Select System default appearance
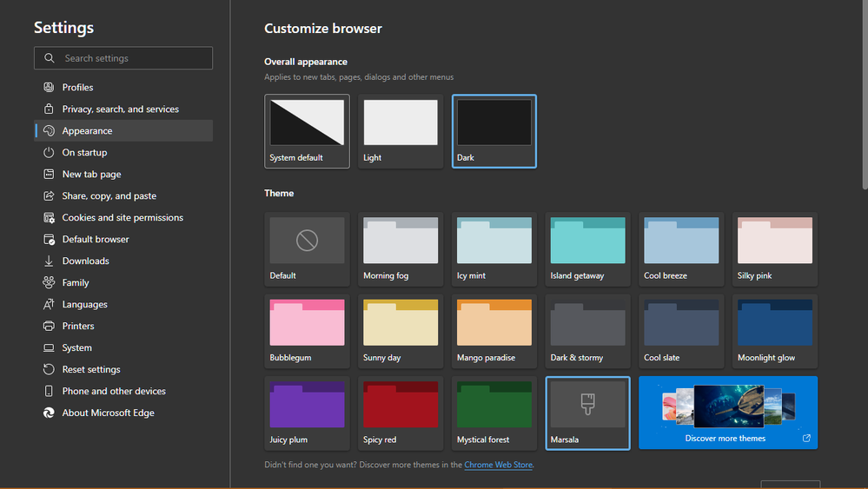Image resolution: width=868 pixels, height=489 pixels. click(307, 131)
